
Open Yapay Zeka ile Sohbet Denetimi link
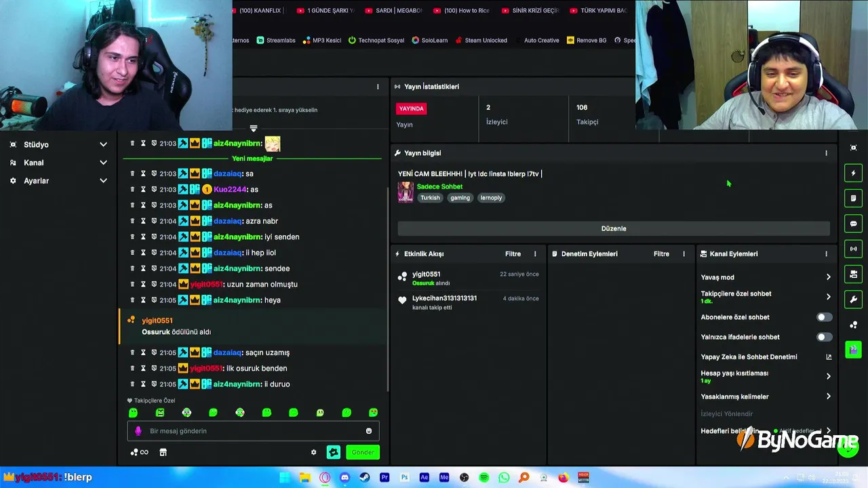766,357
